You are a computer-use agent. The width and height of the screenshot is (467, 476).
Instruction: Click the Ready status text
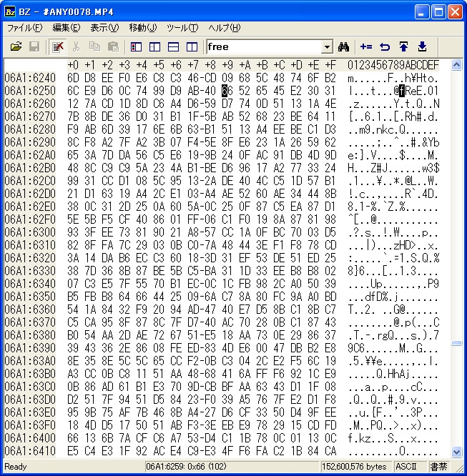[16, 466]
